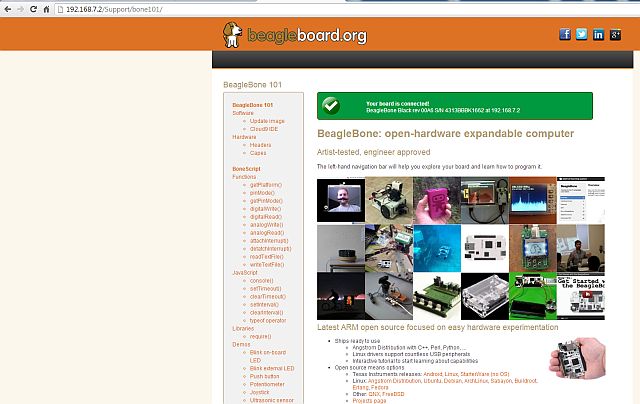Open BeagleBone 101 sidebar link

[x=253, y=105]
